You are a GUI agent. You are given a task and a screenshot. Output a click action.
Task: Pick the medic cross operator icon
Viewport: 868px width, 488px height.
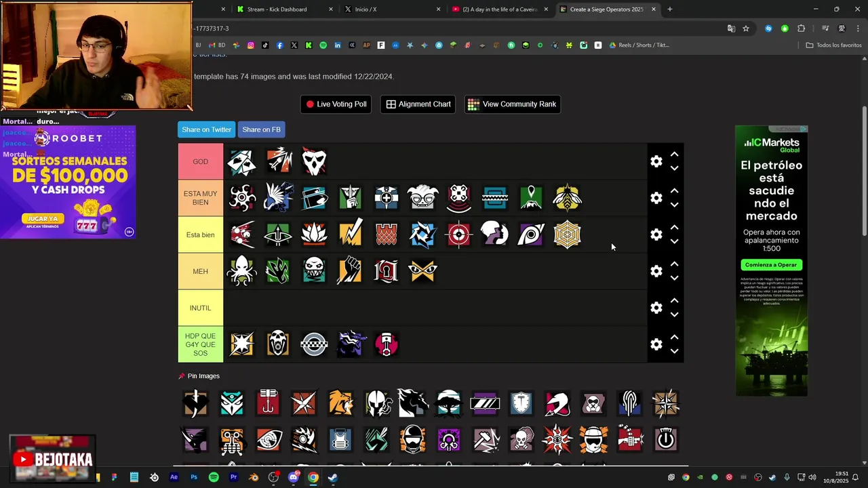(x=387, y=198)
